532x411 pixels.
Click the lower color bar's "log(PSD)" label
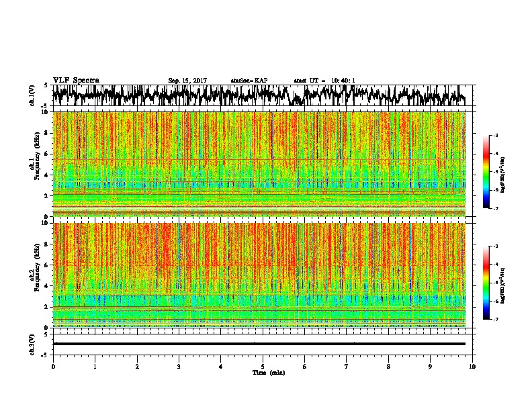(x=503, y=285)
